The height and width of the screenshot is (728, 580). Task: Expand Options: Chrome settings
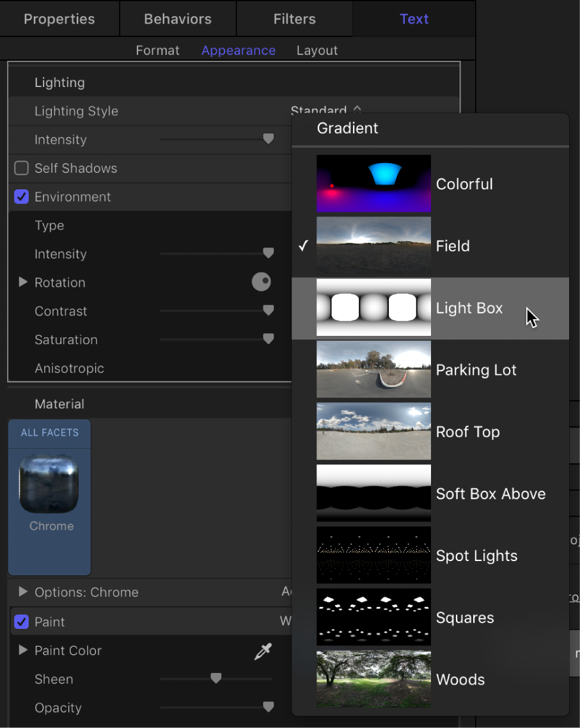[23, 592]
